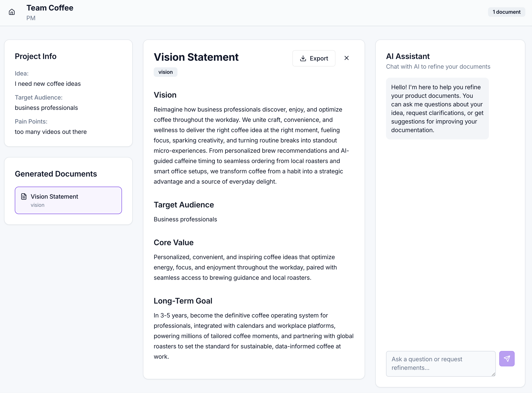Viewport: 532px width, 393px height.
Task: Click the Team Coffee project title
Action: [50, 8]
